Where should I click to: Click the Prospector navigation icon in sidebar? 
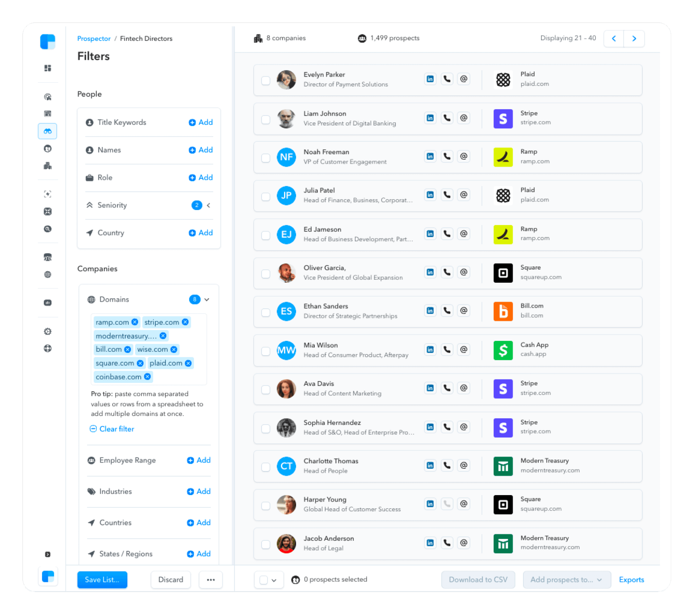tap(47, 131)
